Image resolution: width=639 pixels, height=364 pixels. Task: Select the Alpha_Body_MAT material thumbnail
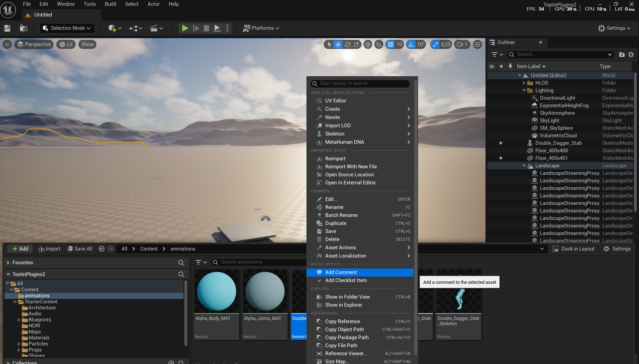pos(216,291)
